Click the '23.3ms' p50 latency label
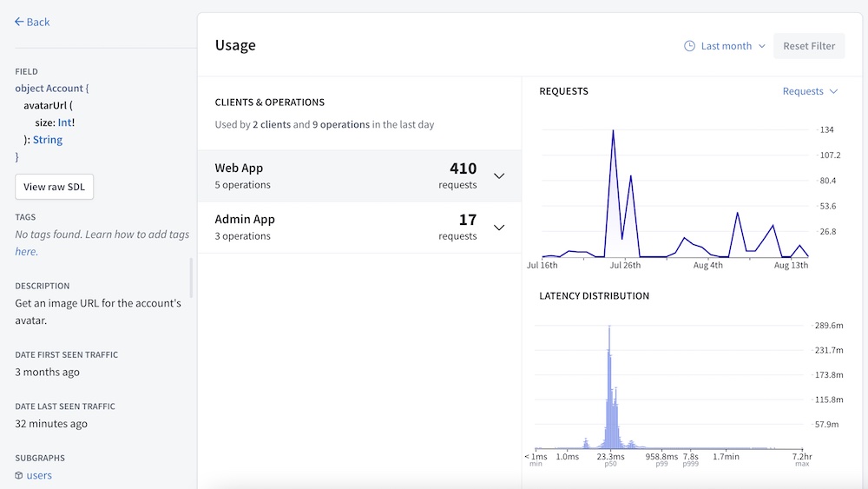 610,456
